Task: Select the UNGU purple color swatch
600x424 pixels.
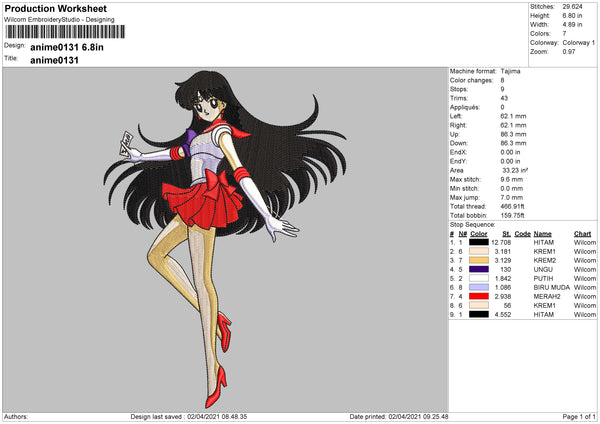Action: [479, 269]
